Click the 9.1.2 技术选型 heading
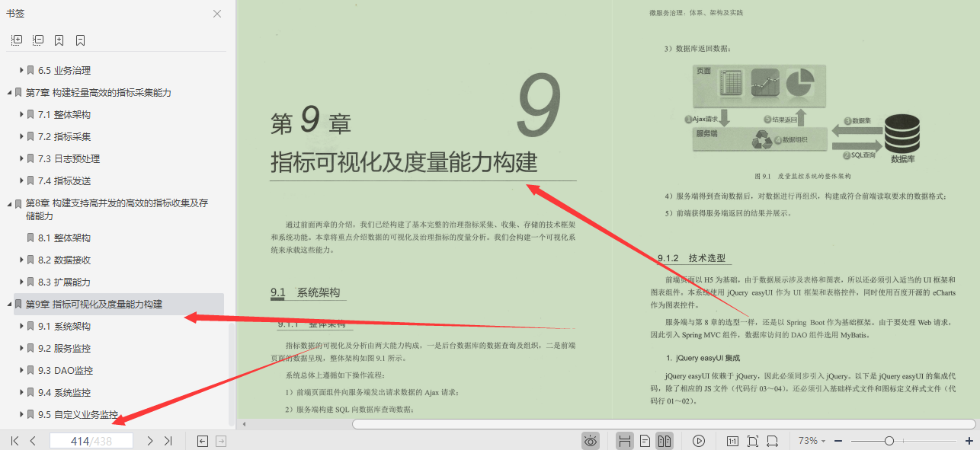980x450 pixels. 691,258
